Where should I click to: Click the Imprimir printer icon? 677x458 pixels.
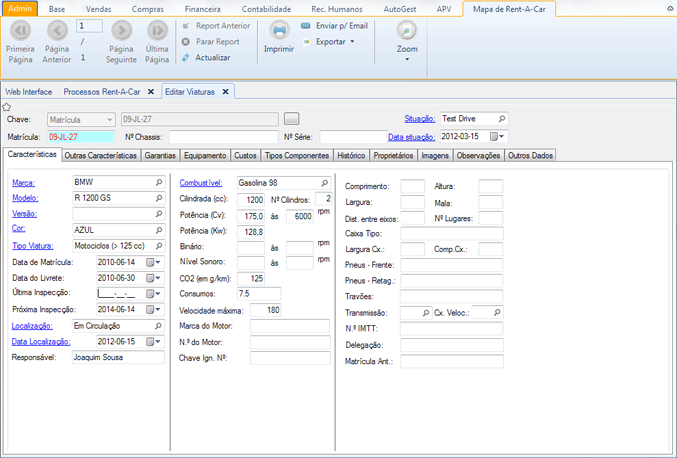[279, 30]
